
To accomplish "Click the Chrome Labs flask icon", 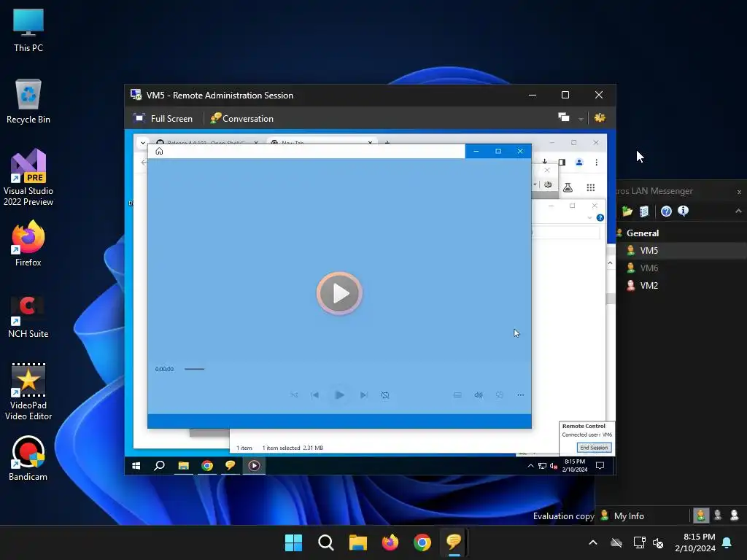I will pyautogui.click(x=568, y=187).
